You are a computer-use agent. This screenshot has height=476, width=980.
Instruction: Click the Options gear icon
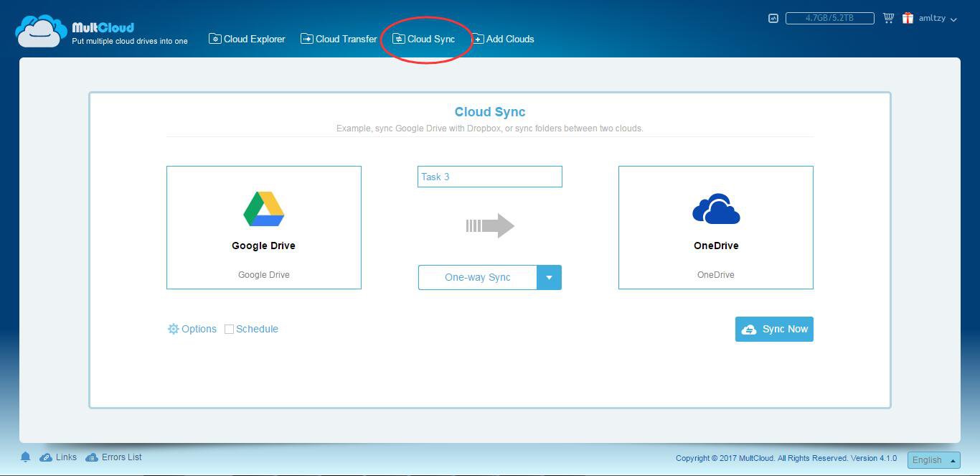[173, 329]
